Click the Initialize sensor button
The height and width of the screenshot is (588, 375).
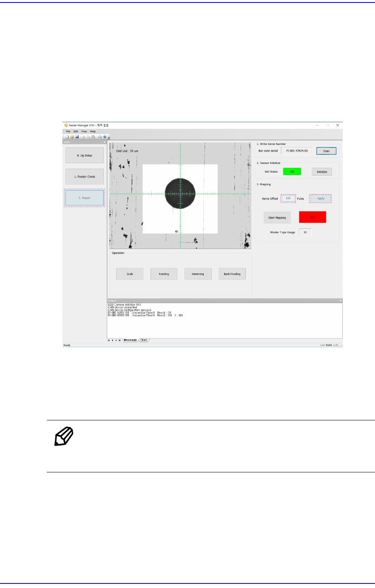tap(322, 172)
